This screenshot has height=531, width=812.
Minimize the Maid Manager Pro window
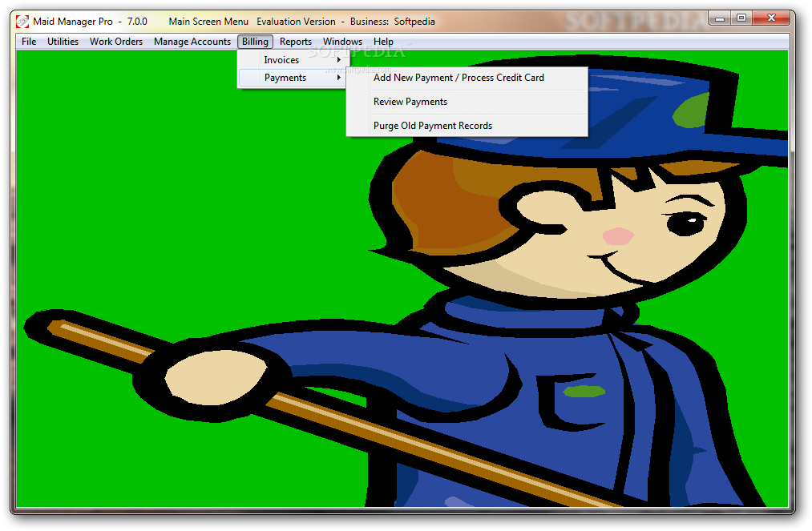pos(720,18)
